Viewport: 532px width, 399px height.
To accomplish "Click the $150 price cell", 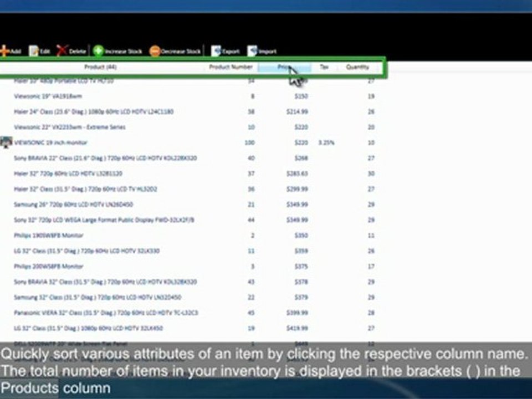I will coord(301,96).
